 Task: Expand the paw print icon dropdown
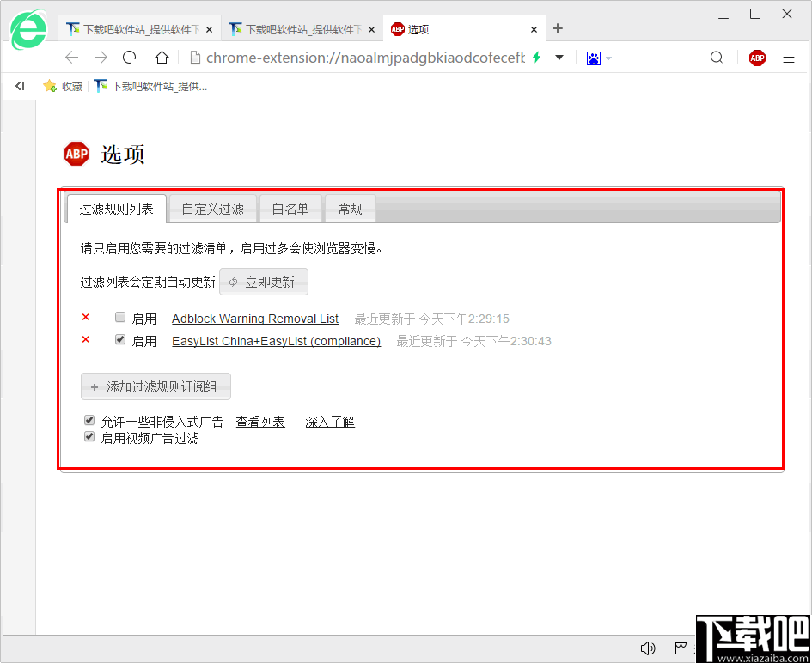pos(608,58)
